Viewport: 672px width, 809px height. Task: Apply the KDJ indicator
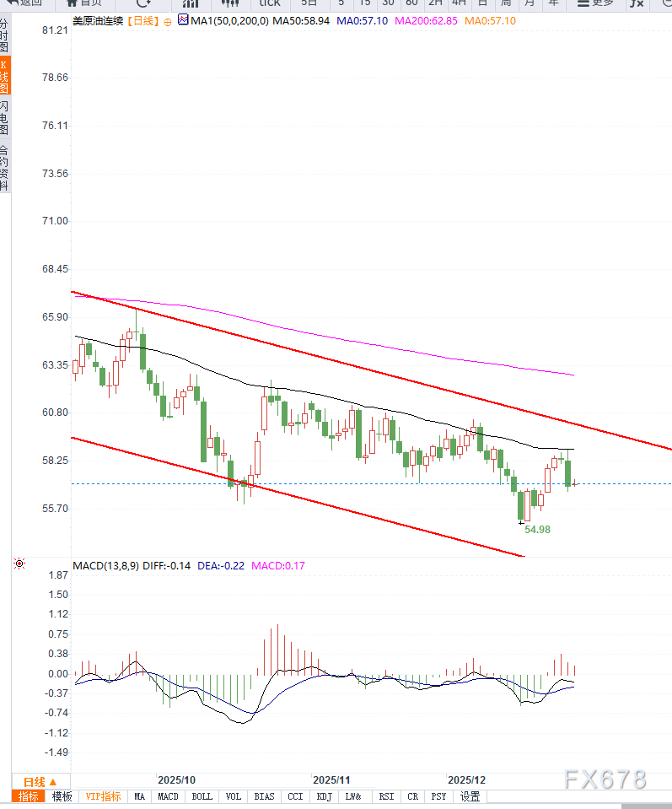(x=324, y=796)
